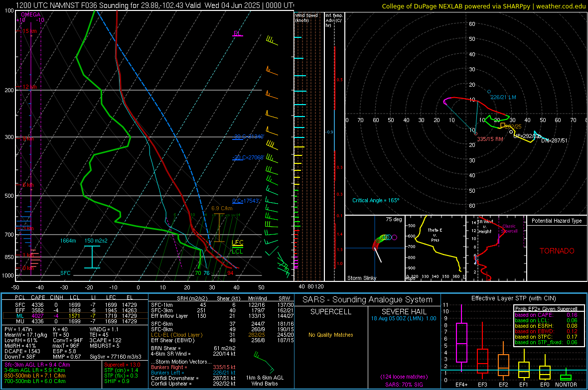Click the STP (cin) = 1.4 index
Image resolution: width=588 pixels, height=390 pixels.
click(x=121, y=370)
